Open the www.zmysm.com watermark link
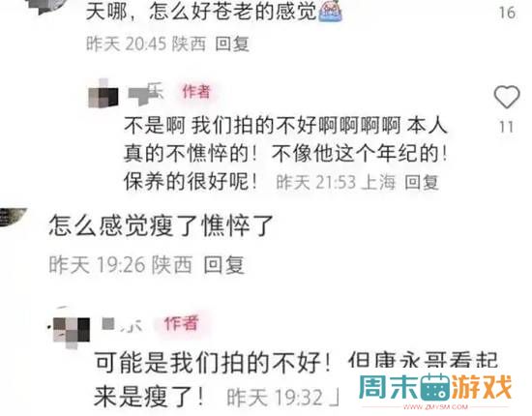 click(436, 406)
